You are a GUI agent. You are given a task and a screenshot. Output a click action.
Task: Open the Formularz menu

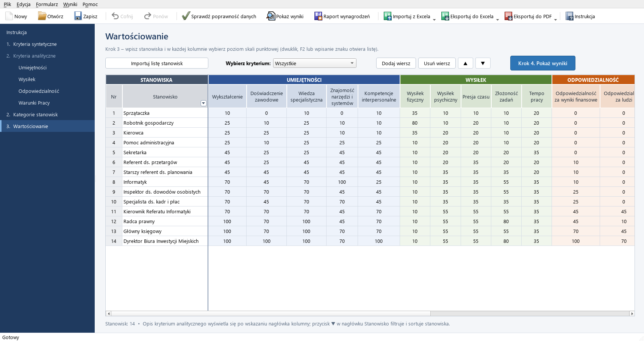point(47,4)
